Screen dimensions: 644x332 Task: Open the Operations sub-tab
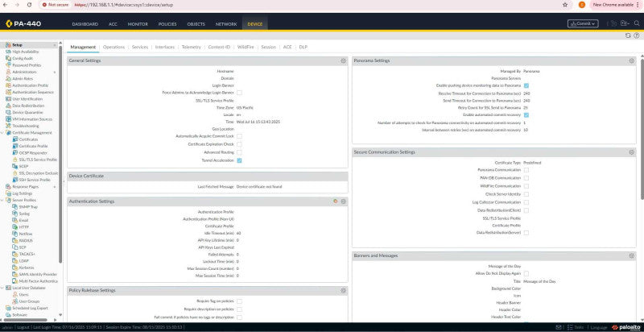tap(114, 48)
